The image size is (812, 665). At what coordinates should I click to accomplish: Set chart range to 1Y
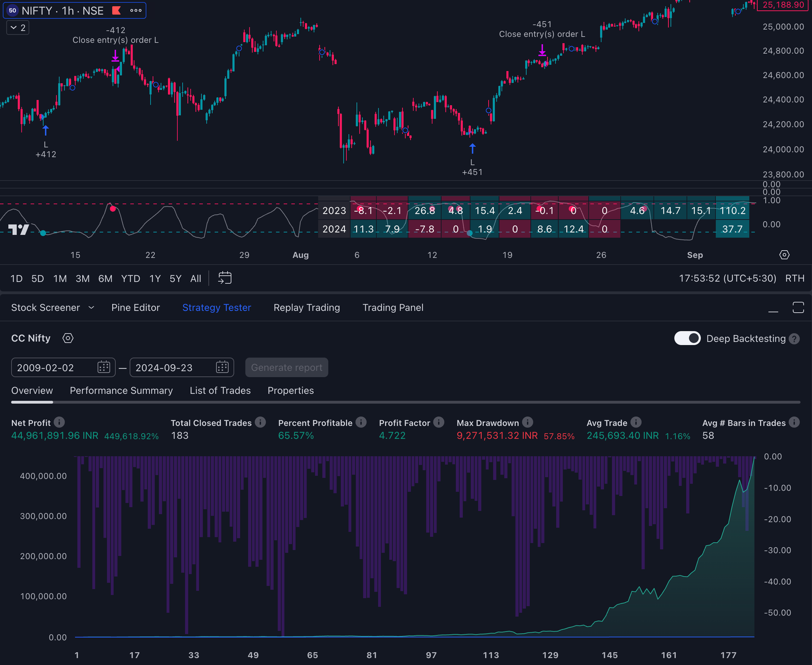click(x=155, y=279)
